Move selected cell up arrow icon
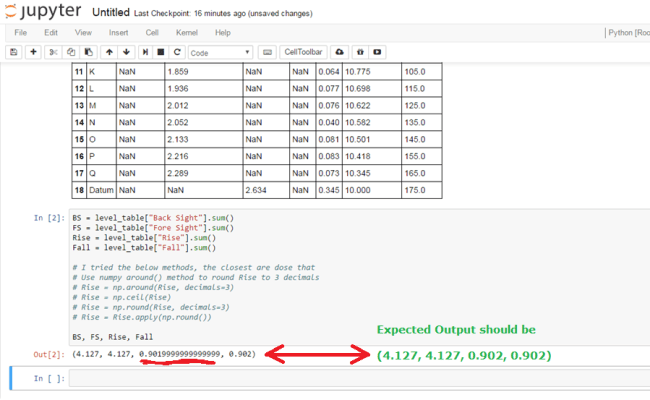 coord(109,52)
